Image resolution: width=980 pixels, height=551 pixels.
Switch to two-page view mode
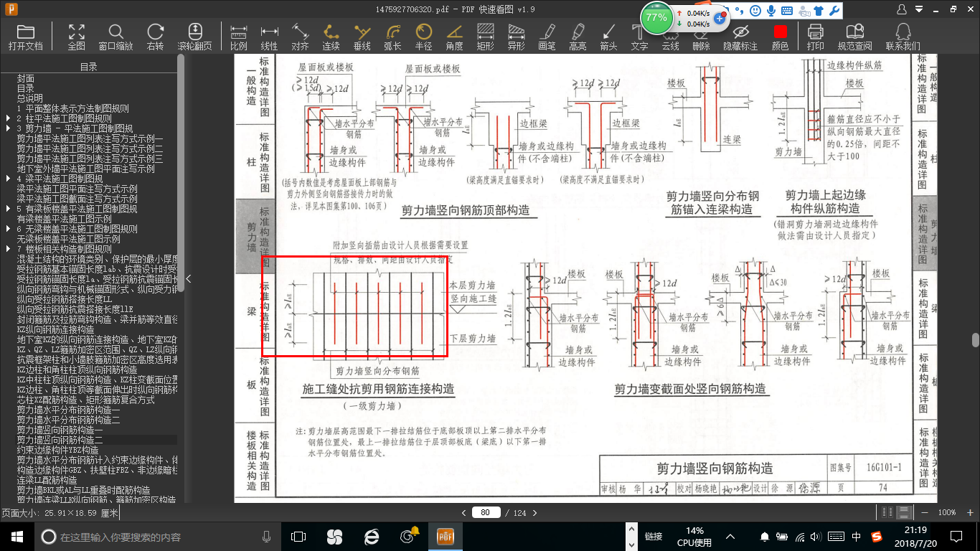tap(888, 512)
